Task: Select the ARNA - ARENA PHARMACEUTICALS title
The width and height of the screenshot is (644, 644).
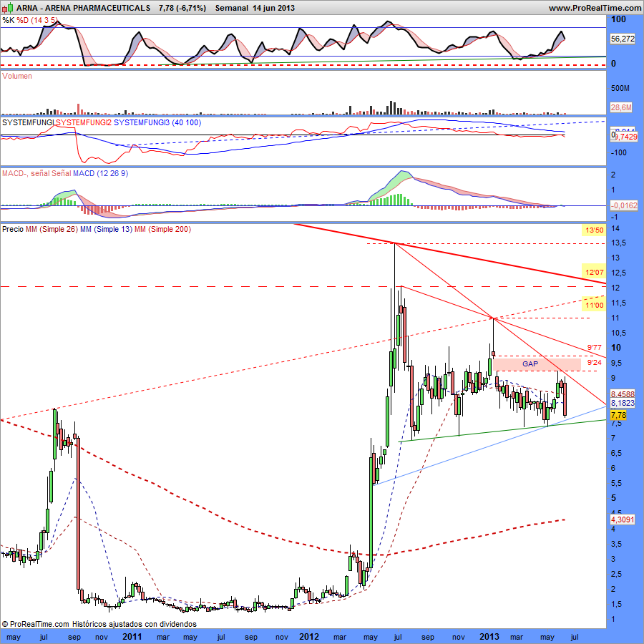Action: (84, 8)
